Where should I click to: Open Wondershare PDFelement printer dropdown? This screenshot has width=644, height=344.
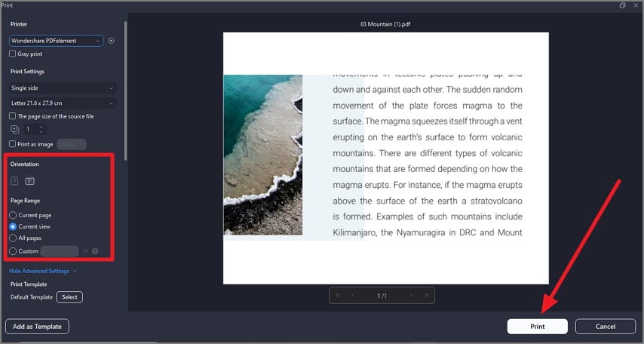coord(57,41)
